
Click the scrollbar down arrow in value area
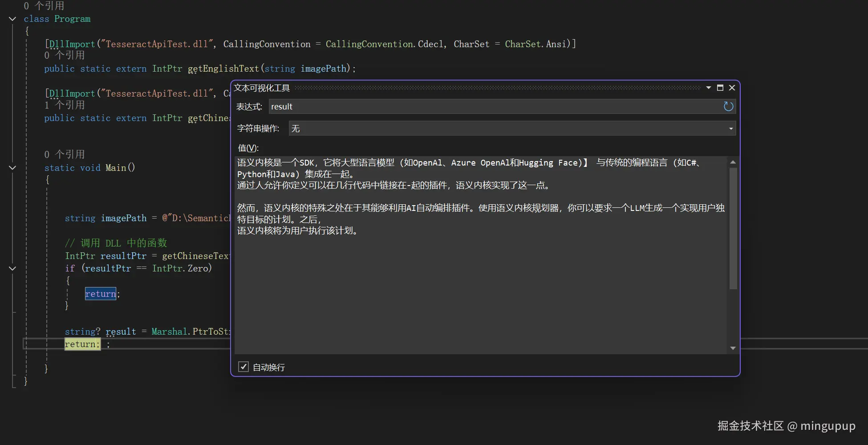point(733,348)
